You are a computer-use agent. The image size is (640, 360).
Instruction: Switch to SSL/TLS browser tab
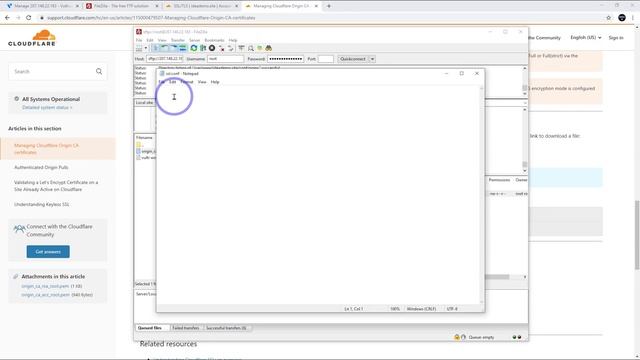click(202, 6)
